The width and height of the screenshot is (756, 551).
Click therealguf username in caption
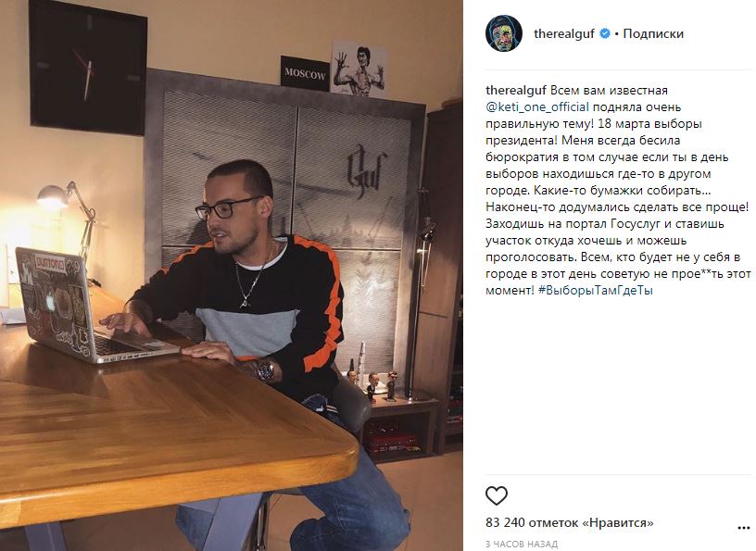click(516, 91)
